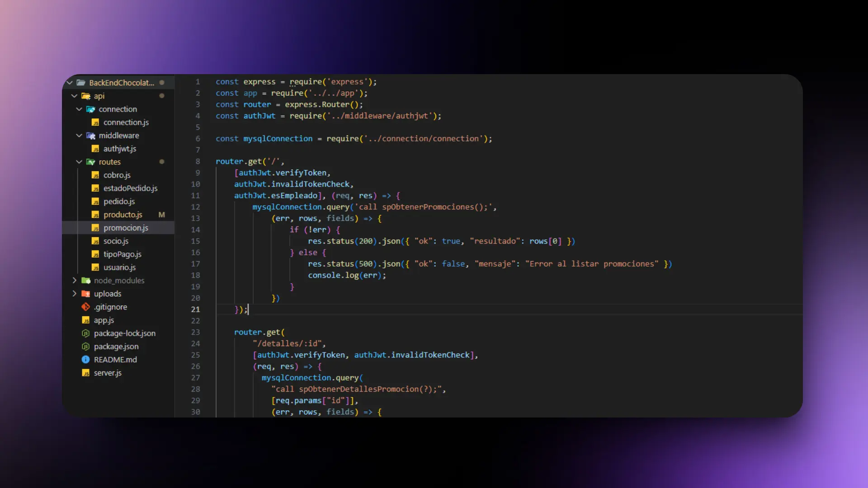Click the git icon beside .gitignore
This screenshot has width=868, height=488.
coord(86,307)
